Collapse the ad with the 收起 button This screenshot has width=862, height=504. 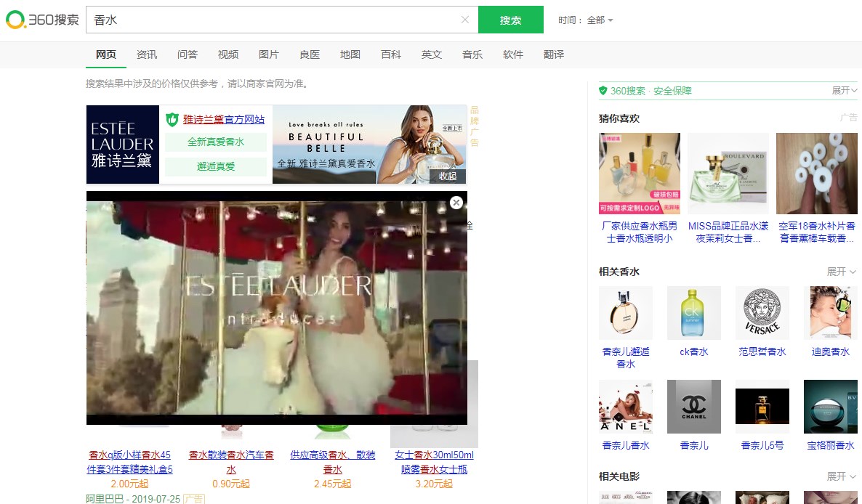click(448, 176)
